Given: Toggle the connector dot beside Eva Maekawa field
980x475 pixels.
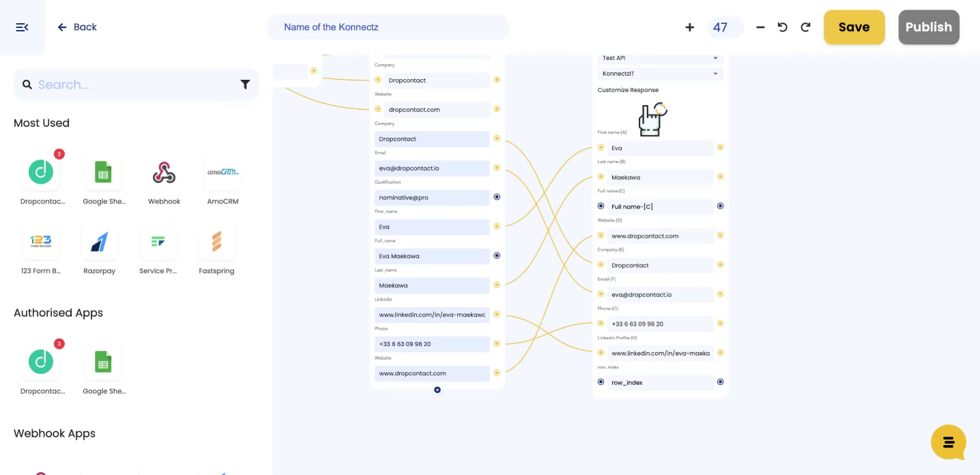Looking at the screenshot, I should tap(497, 256).
